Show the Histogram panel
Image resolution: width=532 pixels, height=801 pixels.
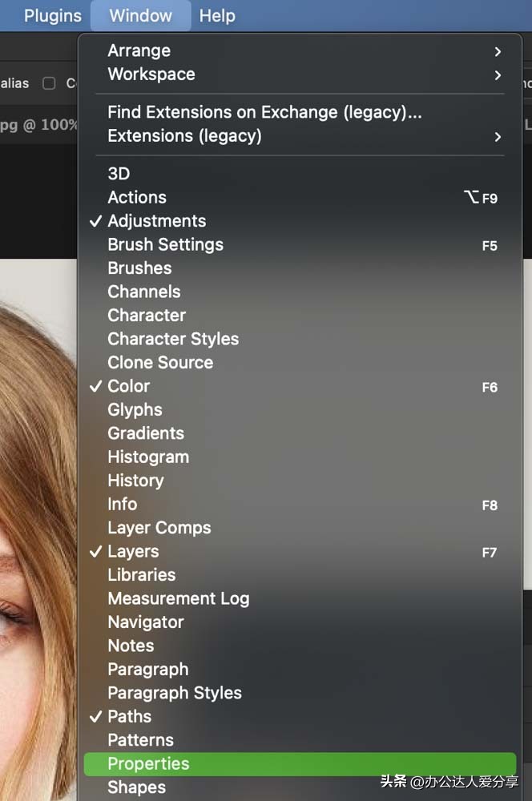tap(300, 457)
